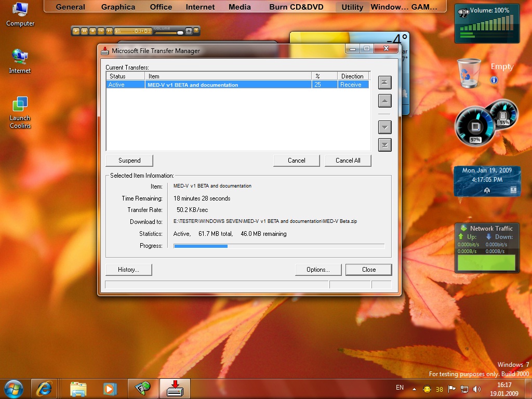Click the speaker volume tray icon
Screen dimensions: 532x399
point(477,389)
